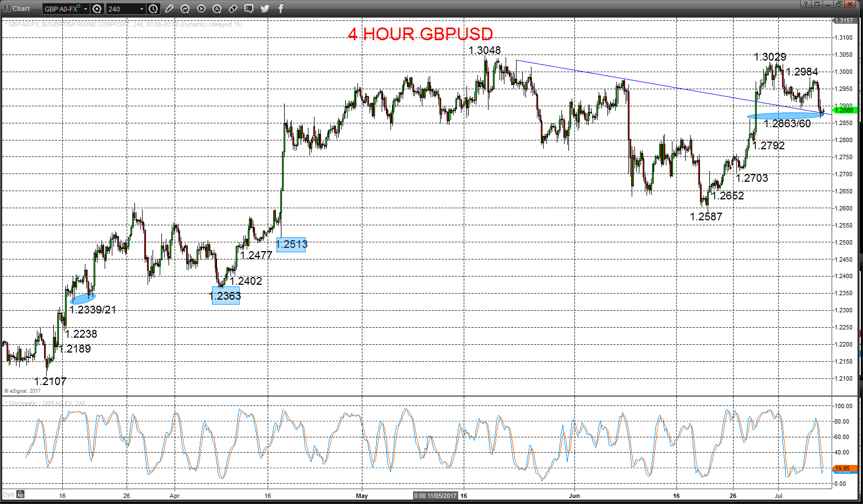Click the 1.2477 price label

tap(256, 255)
